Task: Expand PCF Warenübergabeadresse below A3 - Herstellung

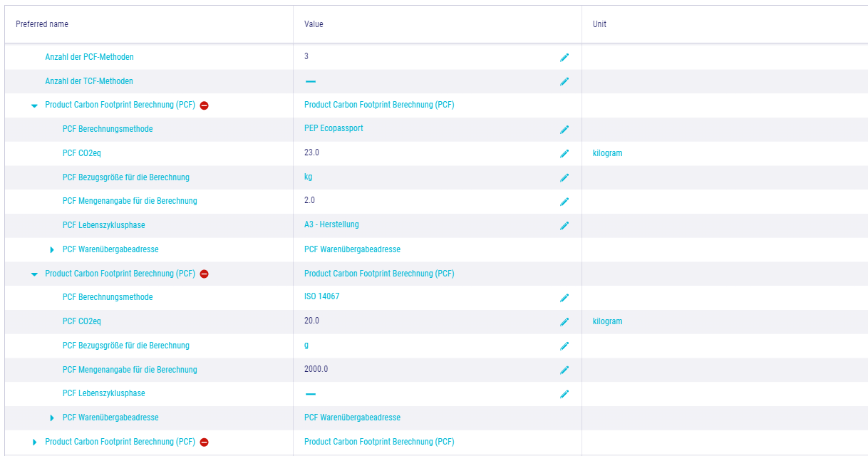Action: pos(52,250)
